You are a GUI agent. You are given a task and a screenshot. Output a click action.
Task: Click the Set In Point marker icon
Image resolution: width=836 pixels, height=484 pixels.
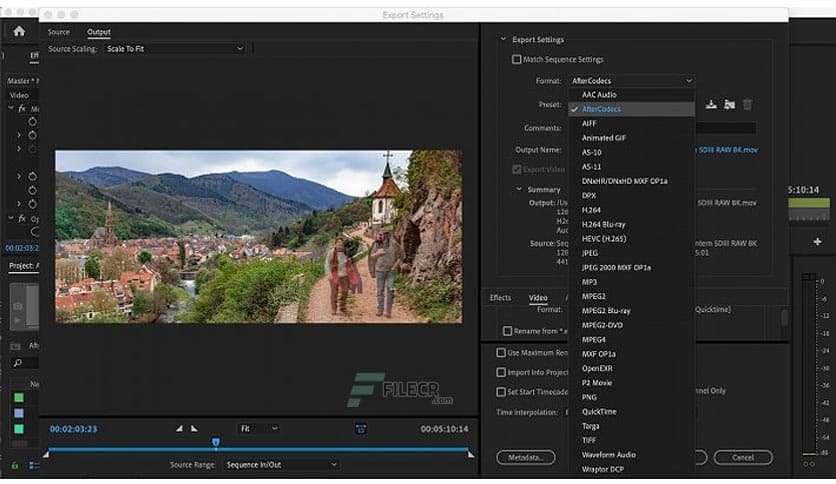tap(180, 428)
